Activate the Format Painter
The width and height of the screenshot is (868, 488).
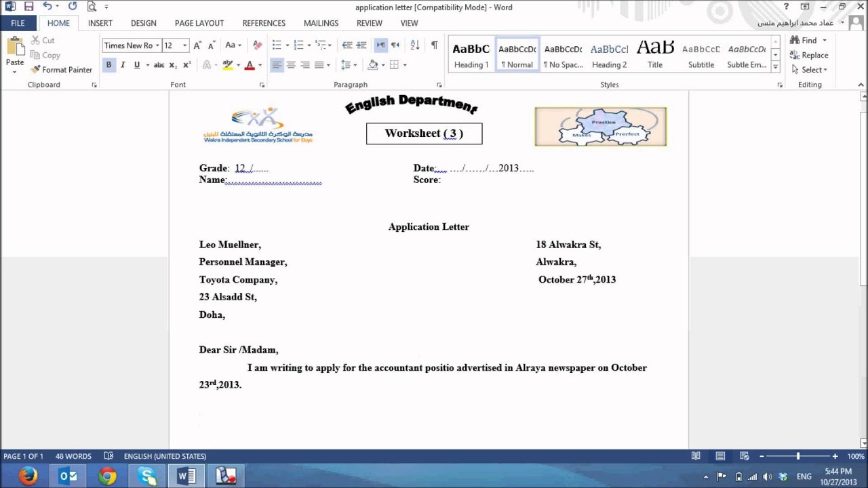point(62,70)
